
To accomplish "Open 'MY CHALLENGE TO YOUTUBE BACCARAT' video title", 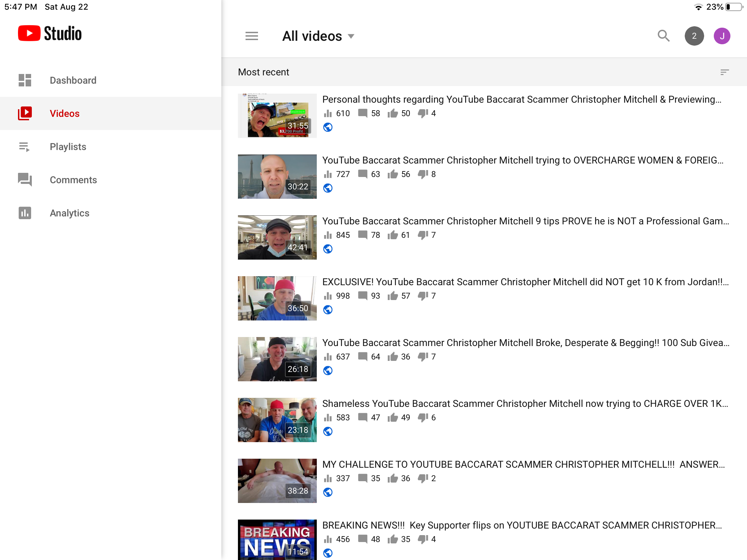I will pos(524,465).
